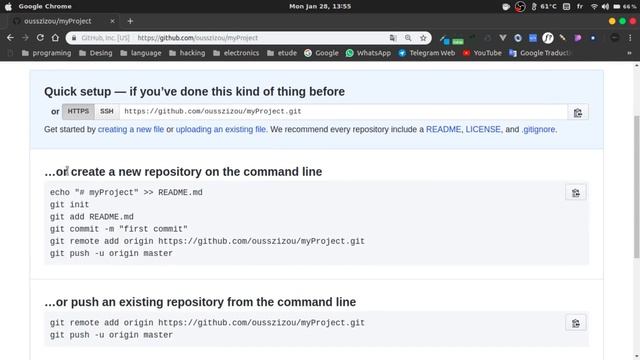Open the YouTube bookmark
Screen dimensions: 640x360
point(482,53)
